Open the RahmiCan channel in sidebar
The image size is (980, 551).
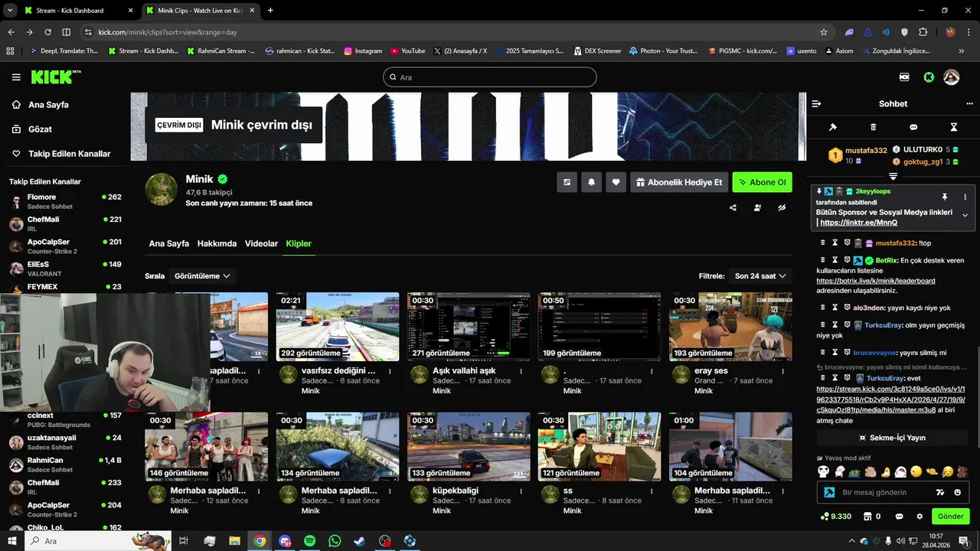coord(65,465)
